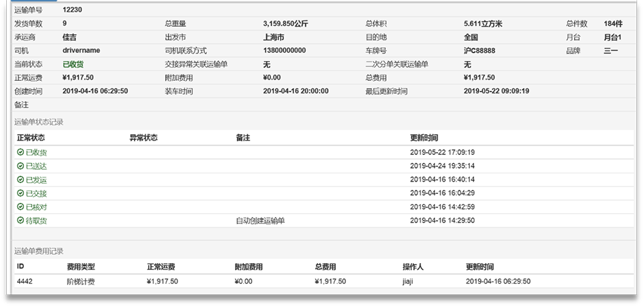644x307 pixels.
Task: Click the green 已收货 current status value
Action: tap(73, 64)
